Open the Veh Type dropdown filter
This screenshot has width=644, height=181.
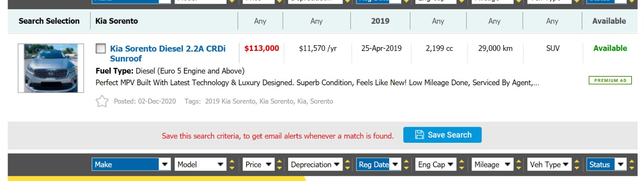tap(549, 165)
